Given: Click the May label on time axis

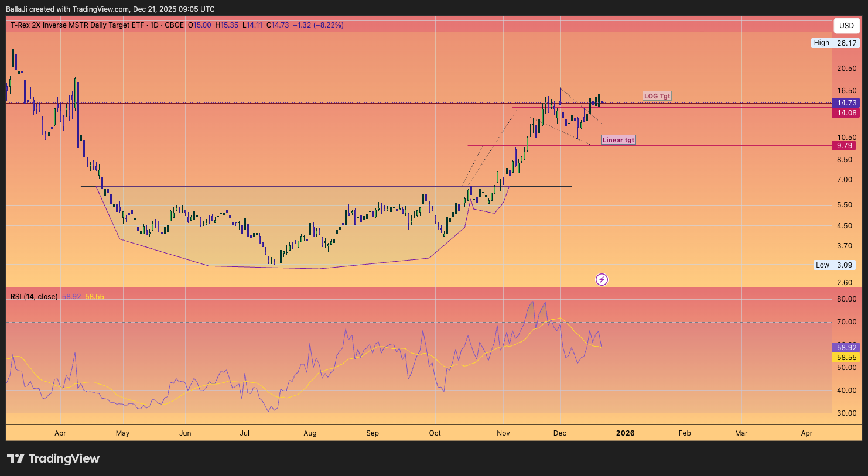Looking at the screenshot, I should [x=122, y=433].
